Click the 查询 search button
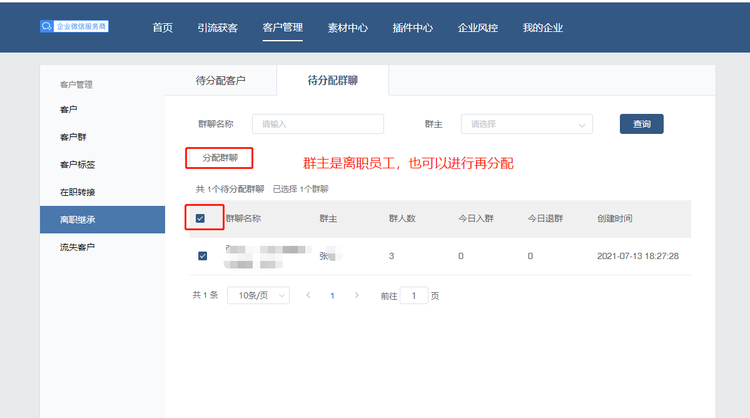Viewport: 750px width, 418px height. click(x=641, y=124)
